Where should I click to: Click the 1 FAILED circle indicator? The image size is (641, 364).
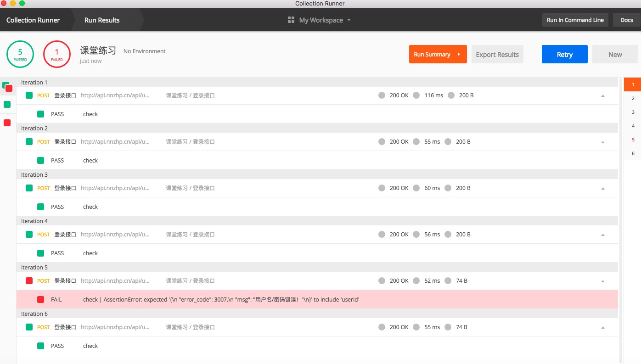(56, 54)
